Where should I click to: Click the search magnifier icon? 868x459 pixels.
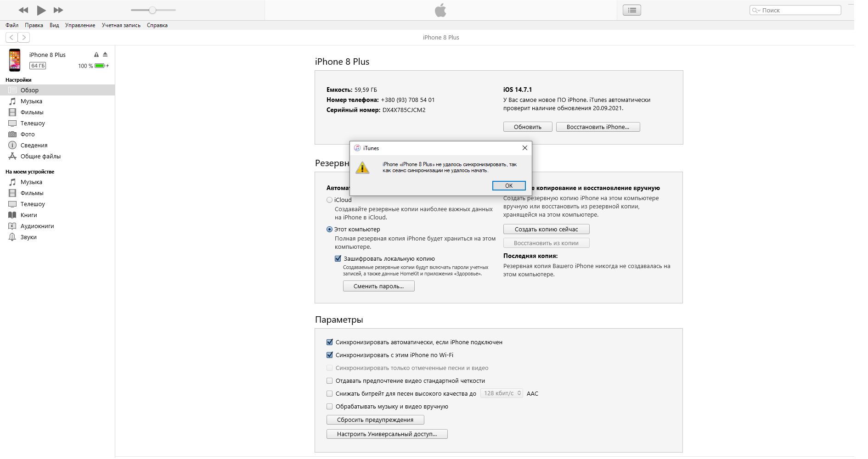tap(756, 10)
